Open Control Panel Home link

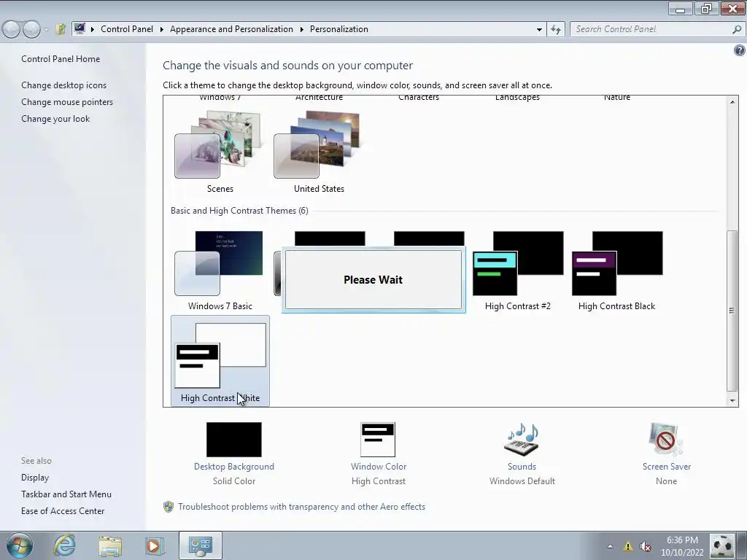click(x=61, y=59)
